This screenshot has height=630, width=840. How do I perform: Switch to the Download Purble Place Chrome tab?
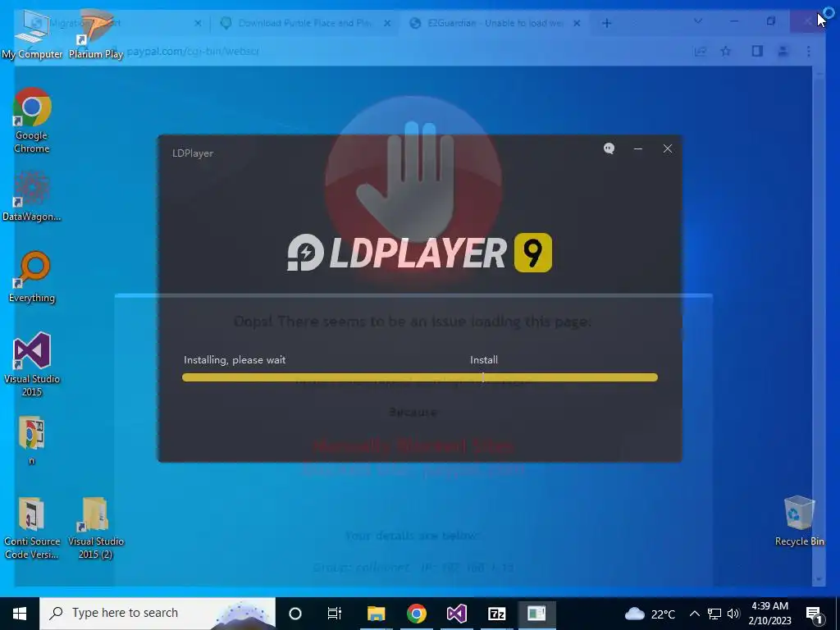305,23
